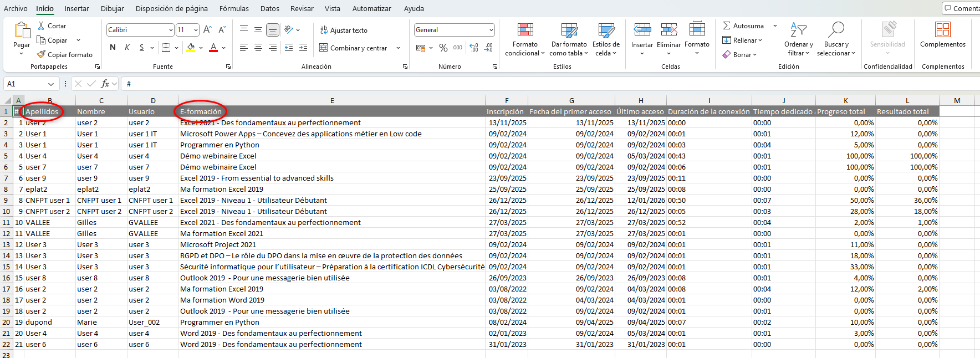Open the fill color palette arrow
This screenshot has height=358, width=980.
pos(201,48)
